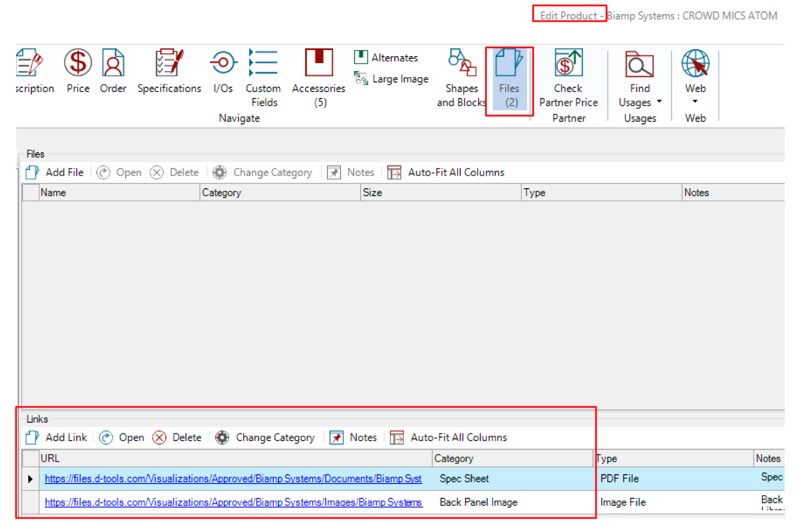Select the Spec Sheet category cell
The width and height of the screenshot is (799, 532).
pyautogui.click(x=513, y=478)
